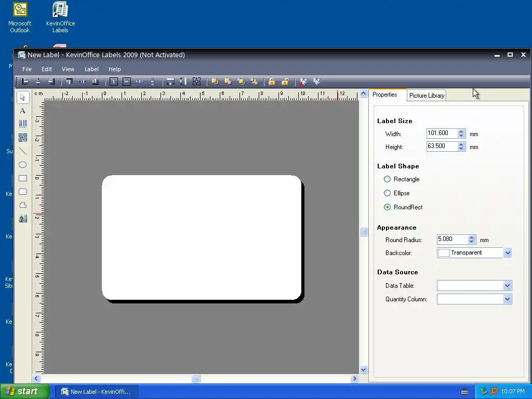Click the canvas vertical scrollbar down arrow
The image size is (532, 399).
pos(363,370)
